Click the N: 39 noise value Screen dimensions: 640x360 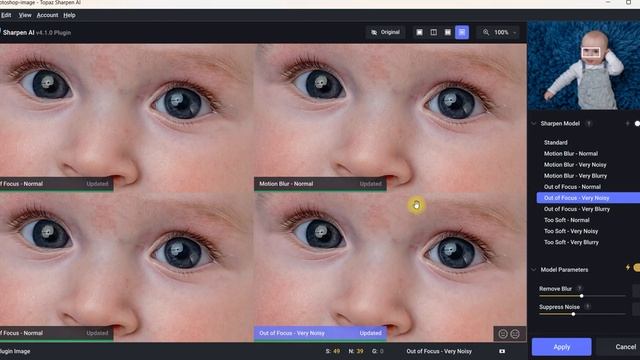tap(356, 351)
